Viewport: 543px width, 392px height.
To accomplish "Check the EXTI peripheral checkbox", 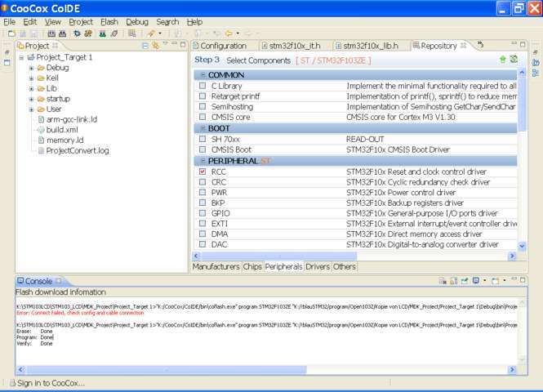I will point(203,223).
